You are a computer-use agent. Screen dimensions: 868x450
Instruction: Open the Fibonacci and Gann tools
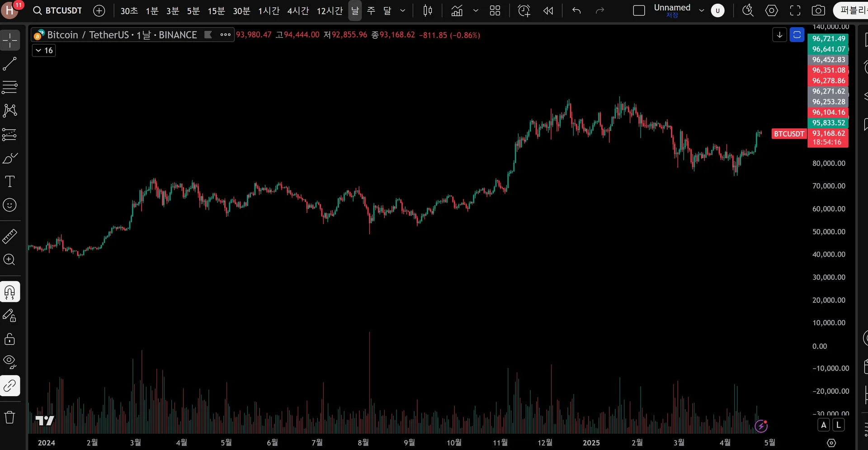(10, 87)
